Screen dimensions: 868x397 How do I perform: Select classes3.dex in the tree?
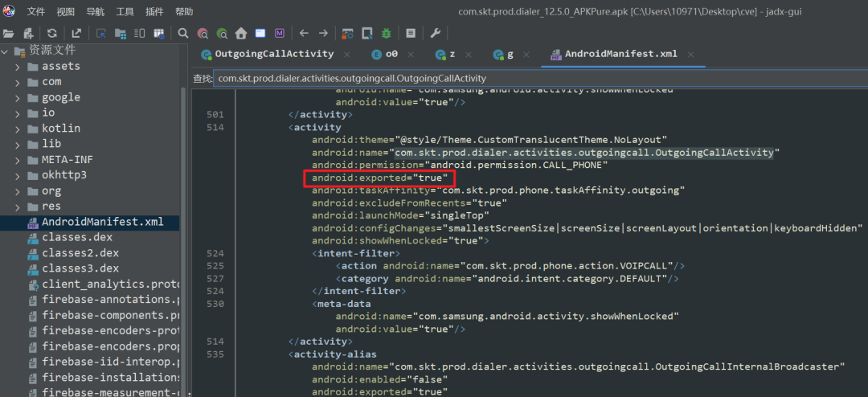tap(80, 268)
